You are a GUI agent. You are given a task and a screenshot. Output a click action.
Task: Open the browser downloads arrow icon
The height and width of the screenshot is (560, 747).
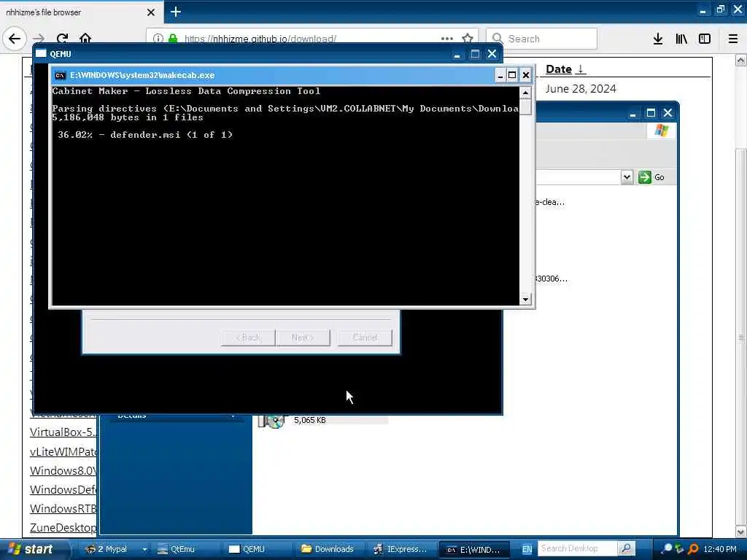pos(658,39)
